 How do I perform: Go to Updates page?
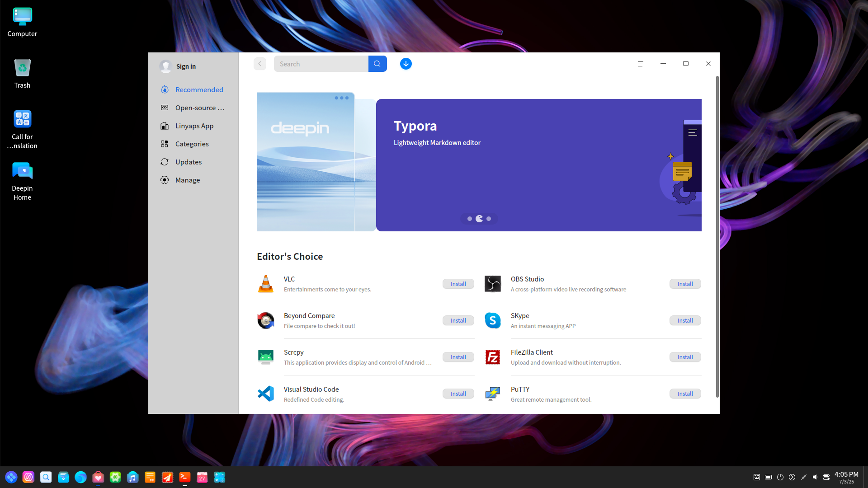tap(193, 162)
